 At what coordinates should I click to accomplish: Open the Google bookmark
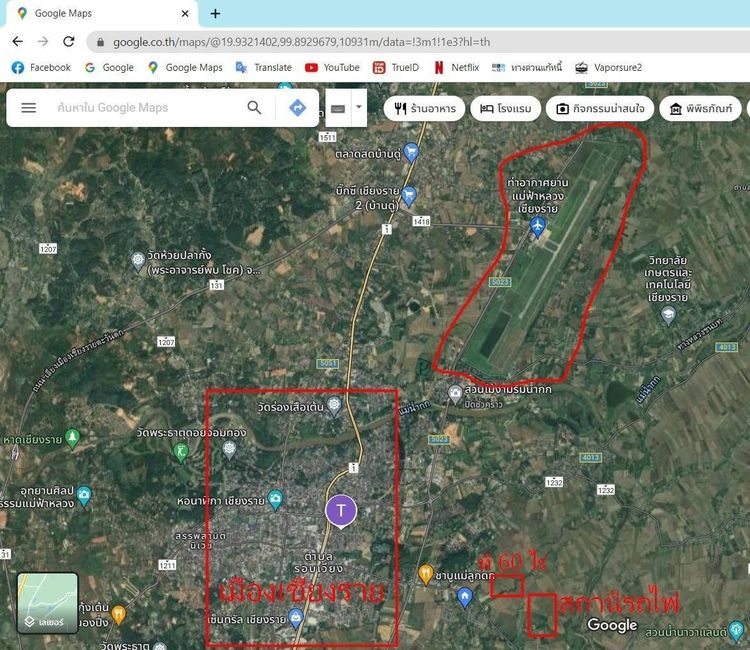pyautogui.click(x=109, y=67)
